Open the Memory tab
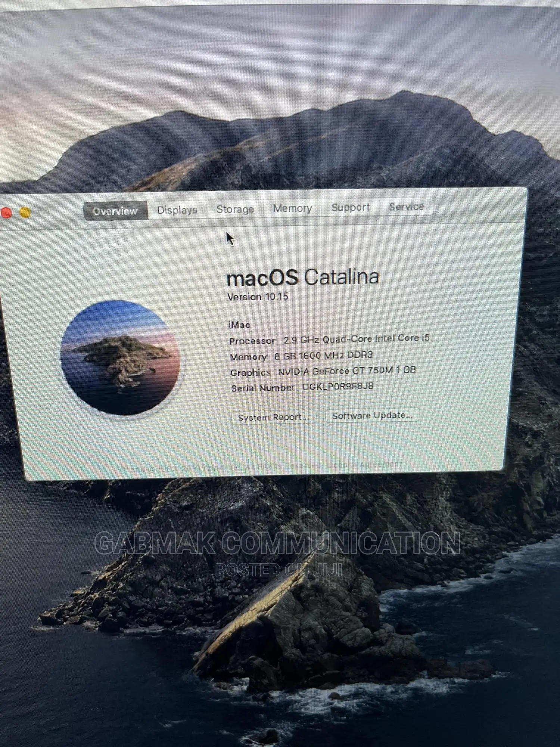Viewport: 560px width, 747px height. tap(293, 208)
